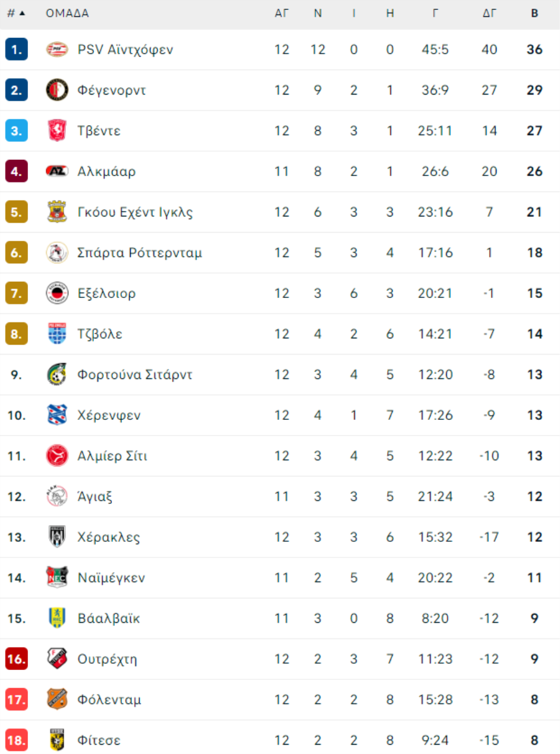Sort by the ΔΓ goal difference header
560x754 pixels.
pyautogui.click(x=490, y=13)
